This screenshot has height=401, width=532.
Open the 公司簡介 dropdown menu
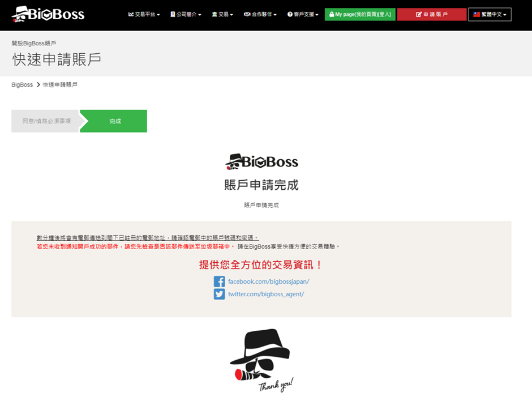coord(186,14)
